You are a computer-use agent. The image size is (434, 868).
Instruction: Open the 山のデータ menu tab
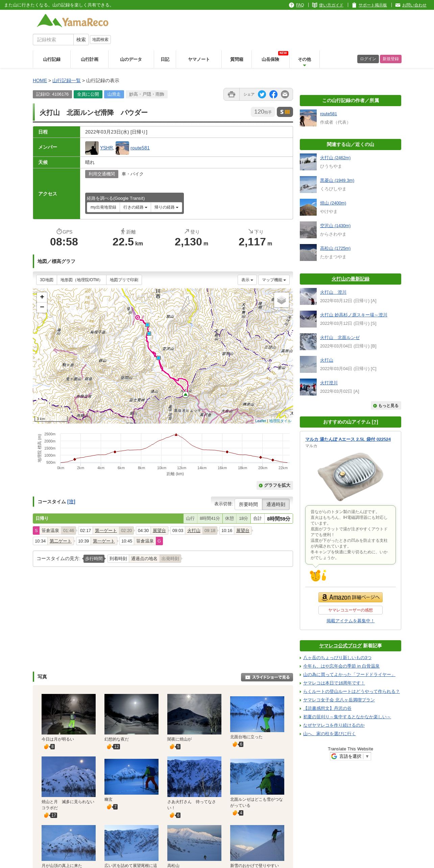[131, 59]
